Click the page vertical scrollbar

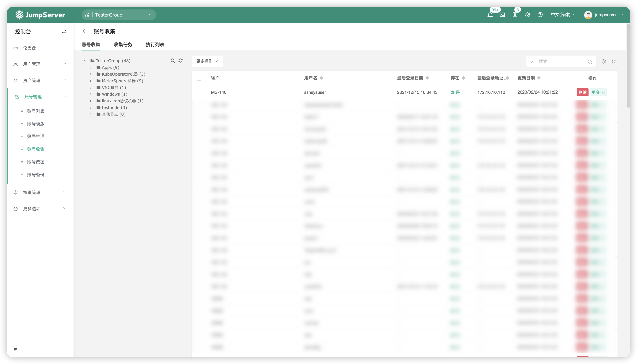[628, 66]
